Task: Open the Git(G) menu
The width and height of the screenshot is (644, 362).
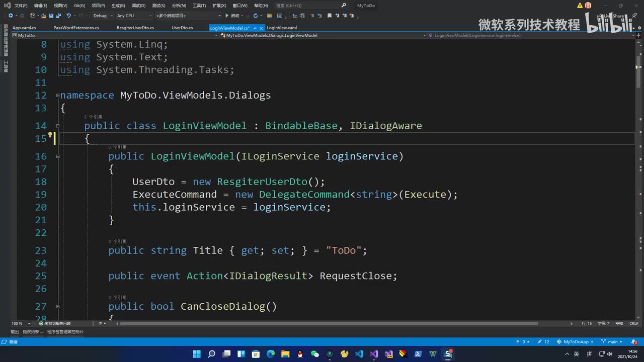Action: (x=79, y=6)
